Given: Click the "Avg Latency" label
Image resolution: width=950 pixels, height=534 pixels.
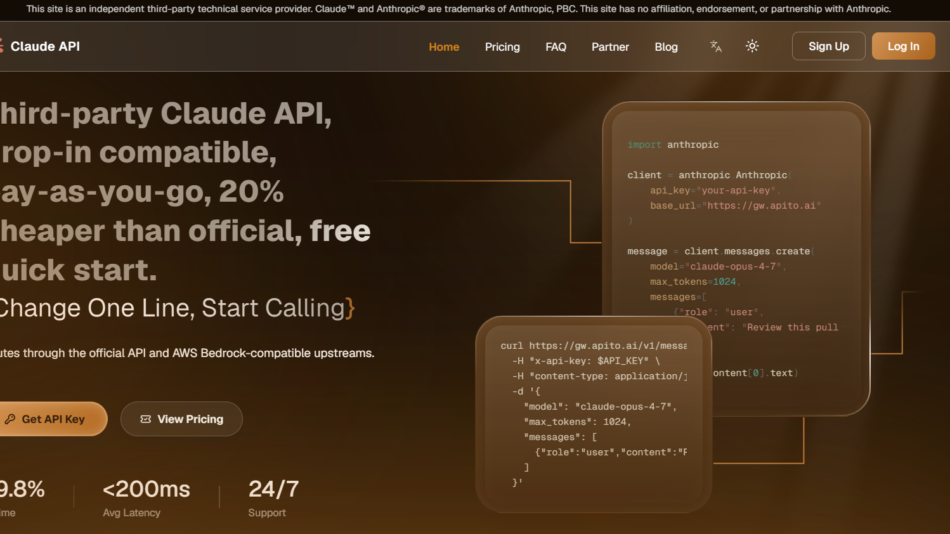Looking at the screenshot, I should (131, 513).
